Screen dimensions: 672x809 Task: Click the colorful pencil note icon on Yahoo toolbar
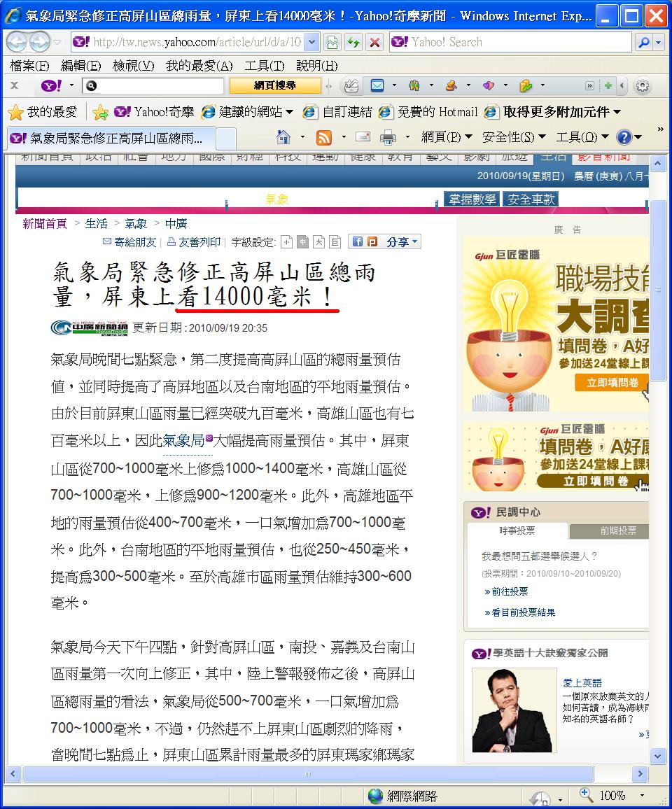(526, 85)
